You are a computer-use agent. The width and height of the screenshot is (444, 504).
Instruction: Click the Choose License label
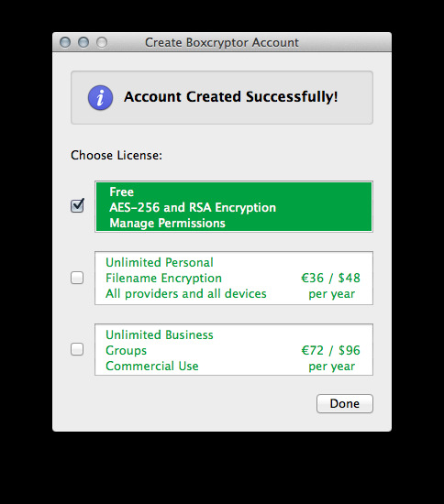[117, 155]
